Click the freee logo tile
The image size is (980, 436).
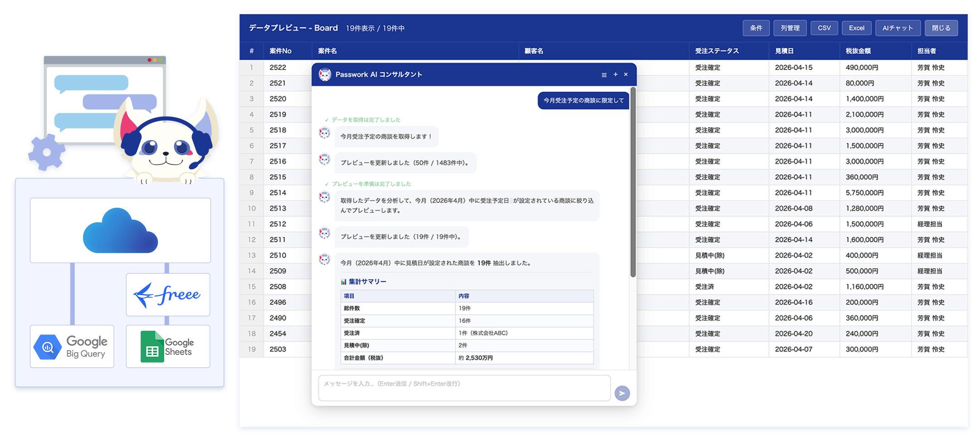[168, 295]
